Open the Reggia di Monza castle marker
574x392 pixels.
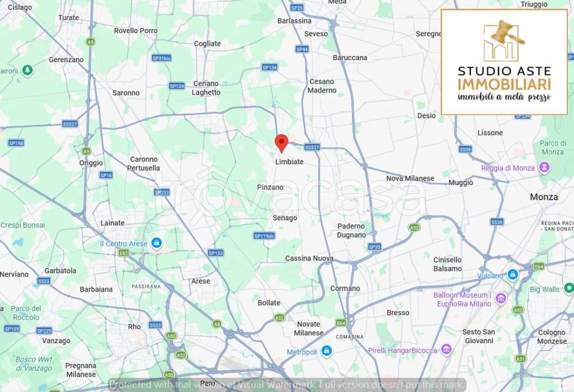pos(545,168)
